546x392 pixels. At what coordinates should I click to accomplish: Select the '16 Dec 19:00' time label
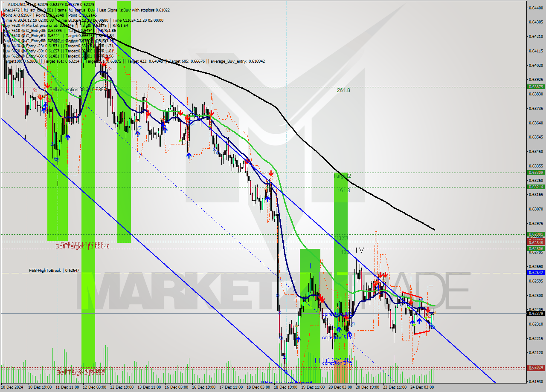[x=205, y=387]
